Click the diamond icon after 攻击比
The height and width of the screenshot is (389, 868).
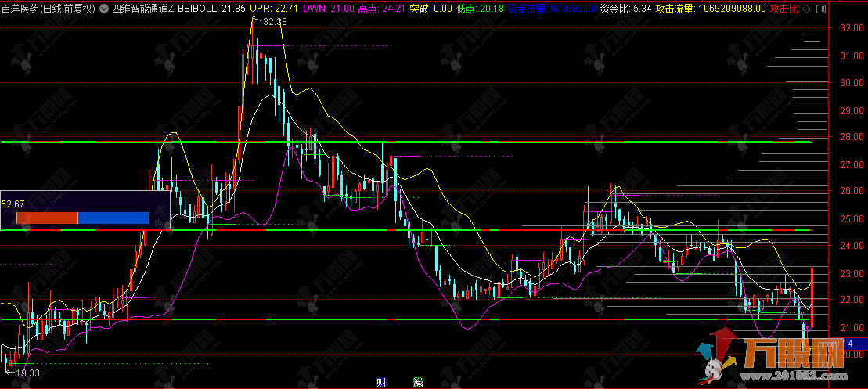point(806,9)
